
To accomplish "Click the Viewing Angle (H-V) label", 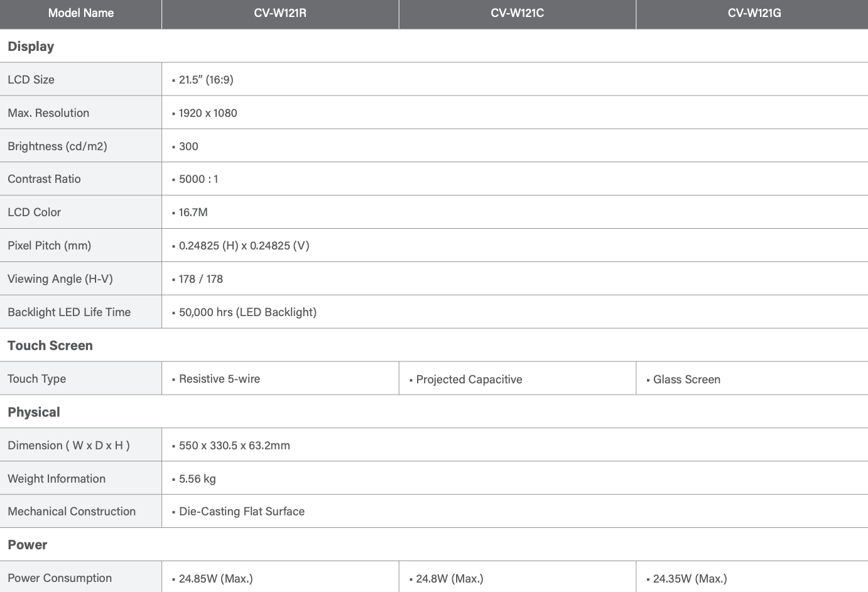I will click(x=60, y=279).
